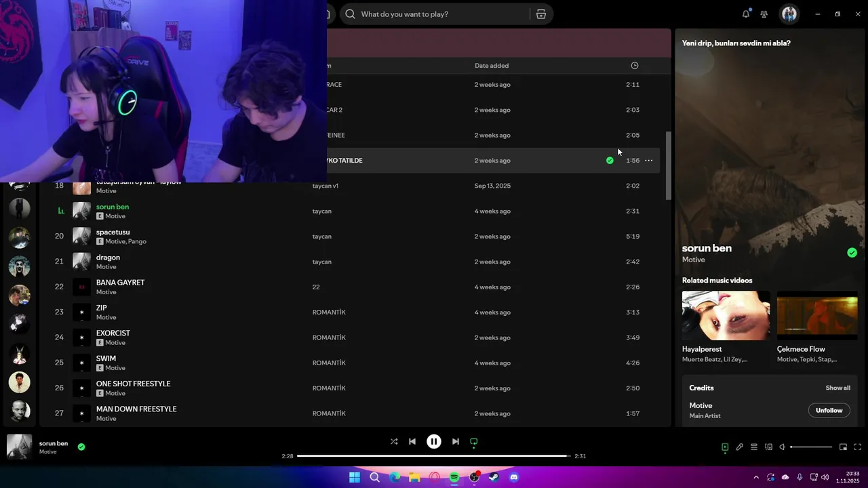Screen dimensions: 868x488
Task: Open the Çekmece Flow music video thumbnail
Action: [817, 315]
